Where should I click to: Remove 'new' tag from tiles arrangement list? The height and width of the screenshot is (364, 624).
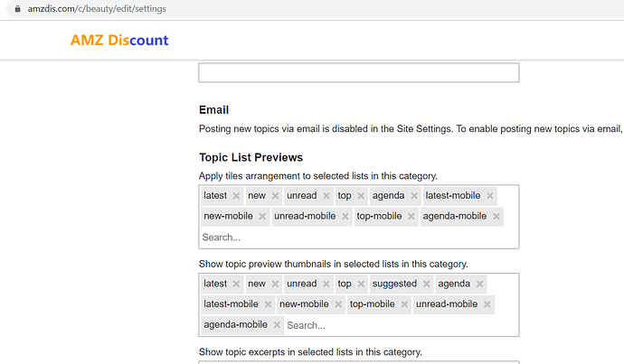[275, 196]
